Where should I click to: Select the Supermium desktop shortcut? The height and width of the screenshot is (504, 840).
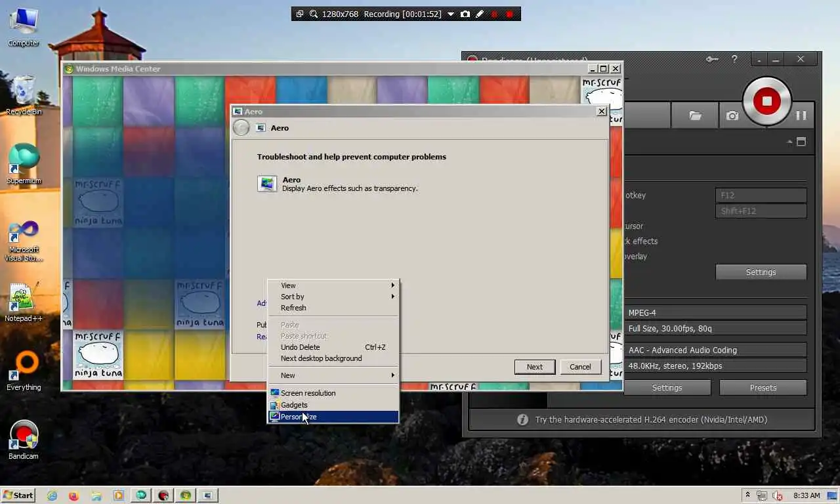24,164
